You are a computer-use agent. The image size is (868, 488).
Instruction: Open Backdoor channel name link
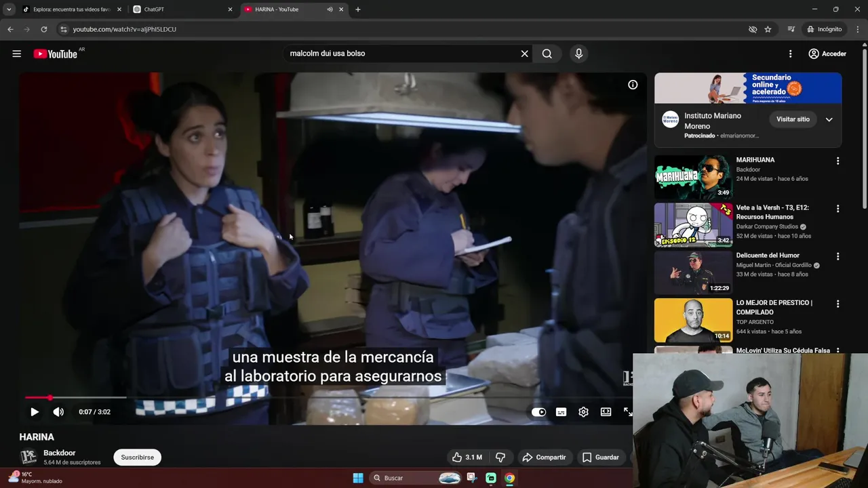60,453
